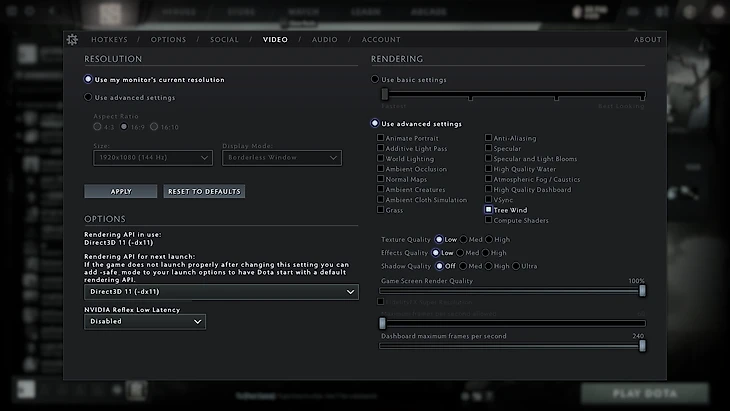
Task: Turn on the VSync checkbox
Action: [488, 200]
